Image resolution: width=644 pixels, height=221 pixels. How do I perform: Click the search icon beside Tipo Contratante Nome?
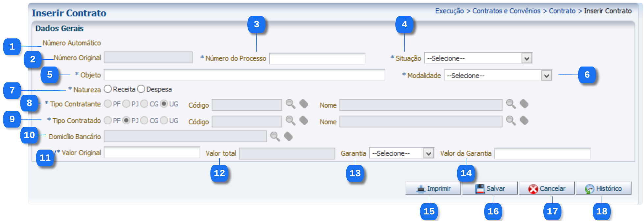pyautogui.click(x=510, y=104)
